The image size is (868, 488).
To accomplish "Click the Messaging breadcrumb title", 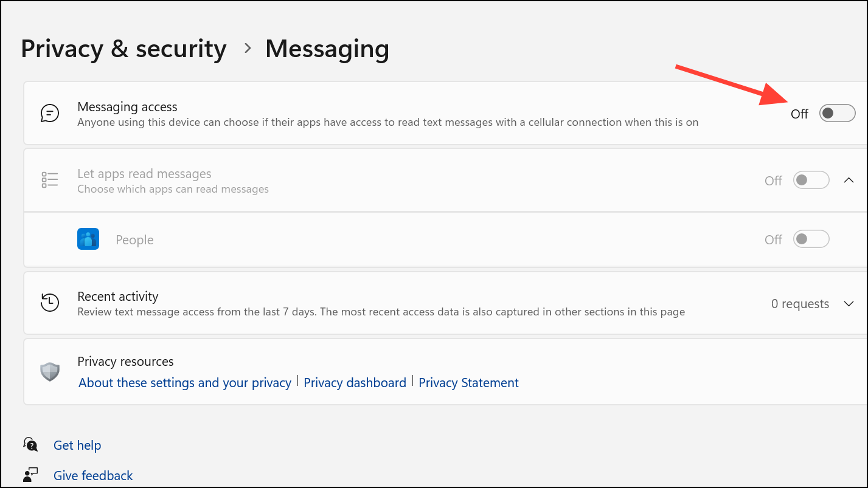I will tap(327, 49).
